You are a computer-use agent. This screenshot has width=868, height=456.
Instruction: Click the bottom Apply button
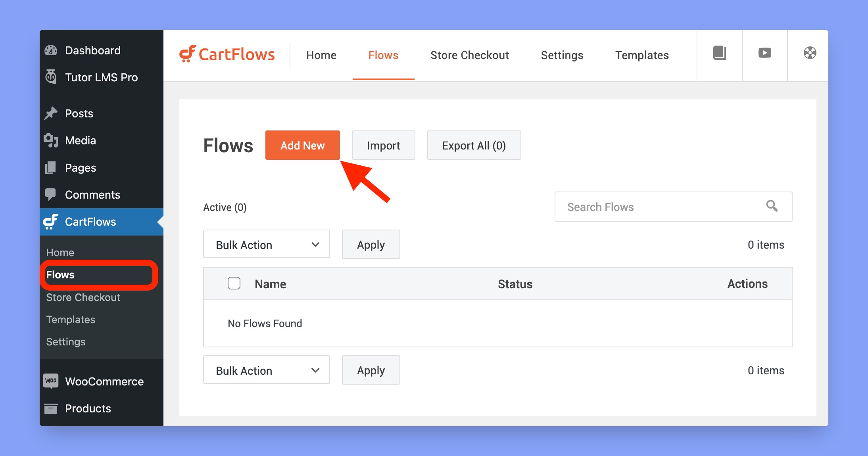(371, 370)
